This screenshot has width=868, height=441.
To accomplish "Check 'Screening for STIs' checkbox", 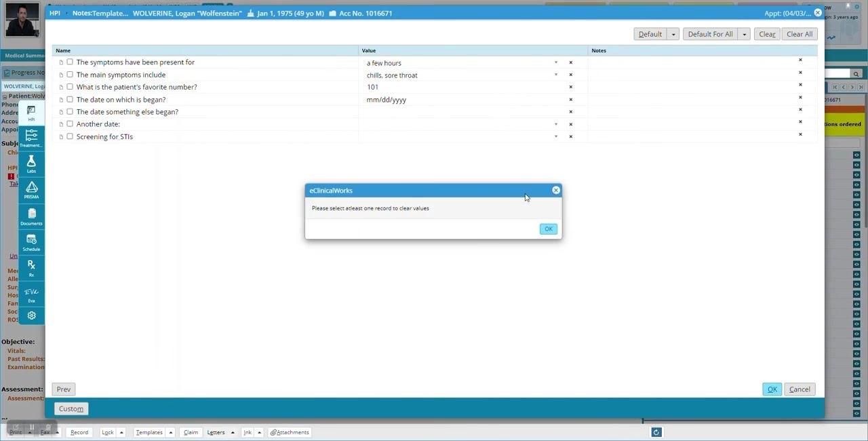I will [70, 136].
